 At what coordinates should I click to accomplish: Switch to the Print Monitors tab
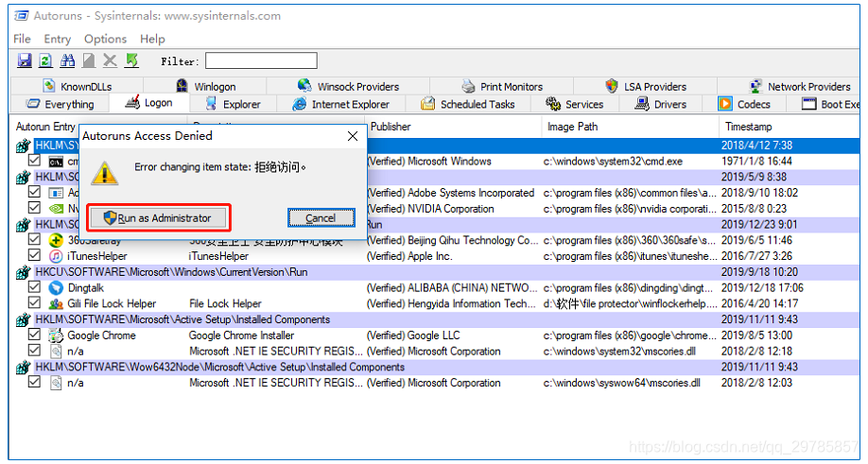click(x=502, y=86)
